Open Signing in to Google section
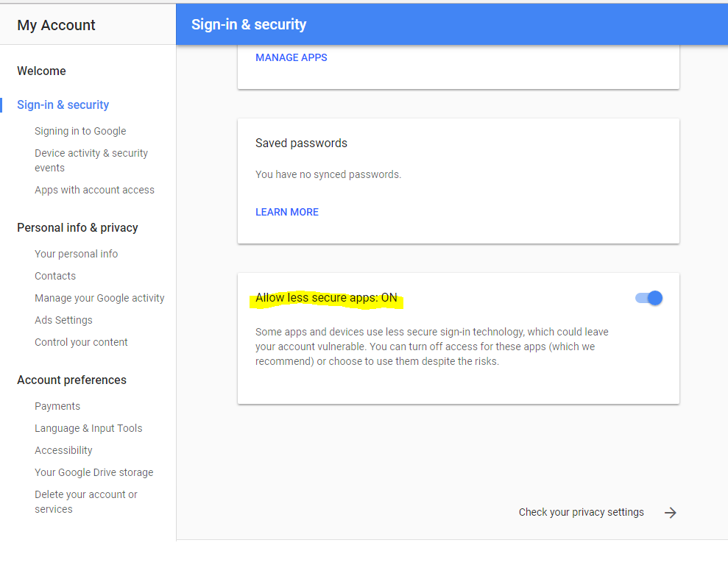Screen dimensions: 728x565 (x=80, y=131)
